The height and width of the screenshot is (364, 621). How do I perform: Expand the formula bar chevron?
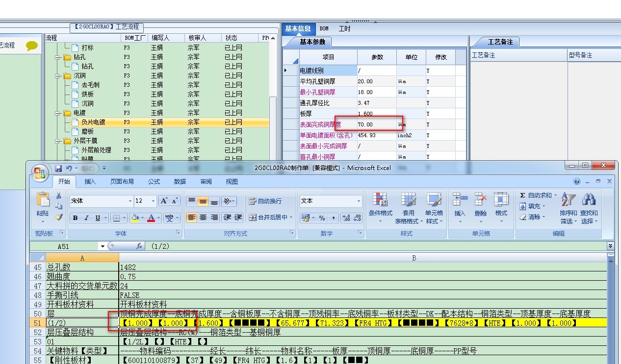(x=610, y=245)
